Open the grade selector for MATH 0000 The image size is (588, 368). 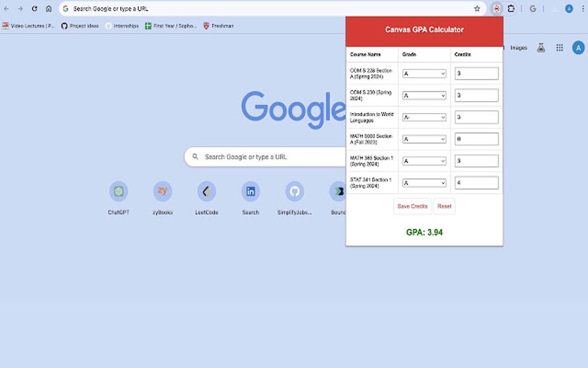[424, 138]
